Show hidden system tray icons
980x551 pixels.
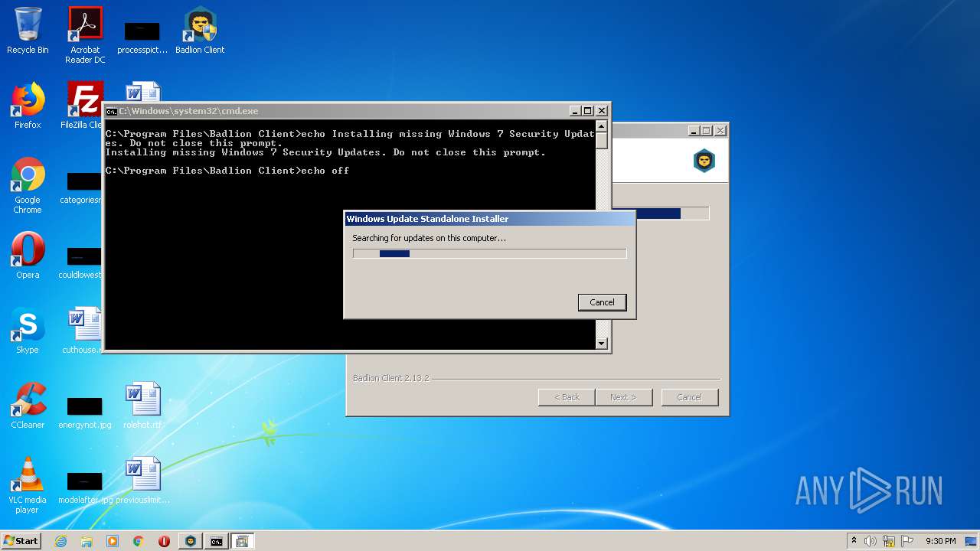(854, 541)
